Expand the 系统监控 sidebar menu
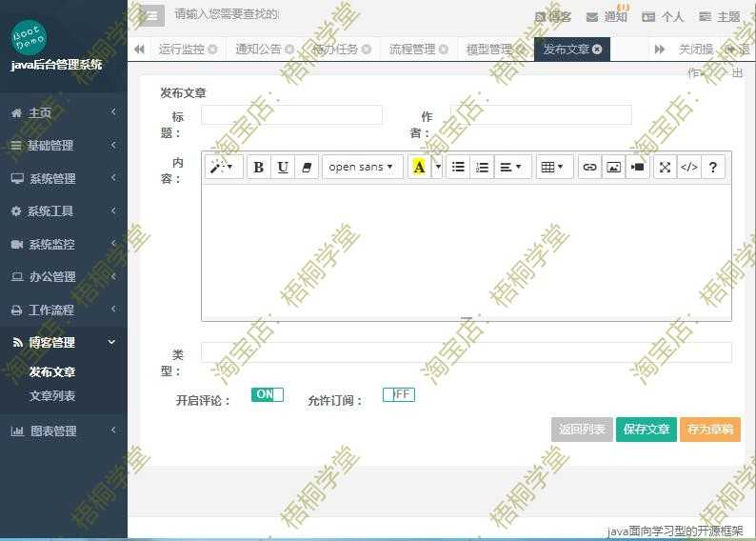Viewport: 756px width, 541px height. click(64, 244)
